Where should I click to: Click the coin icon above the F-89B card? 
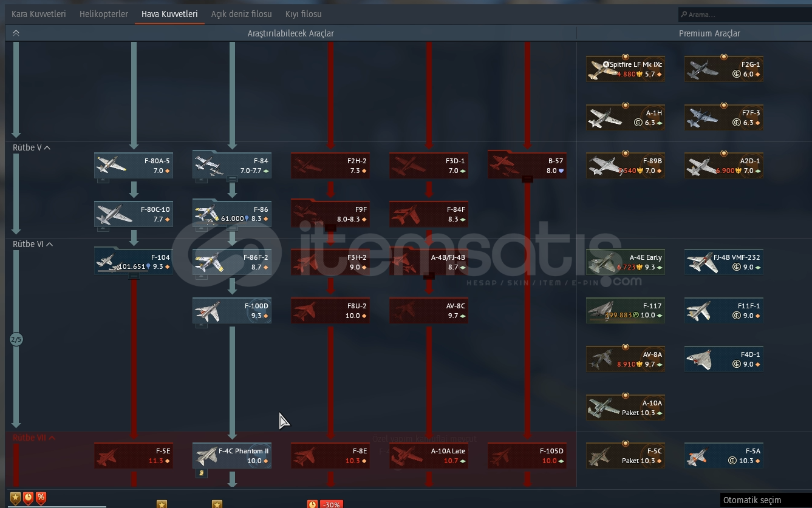(x=625, y=153)
